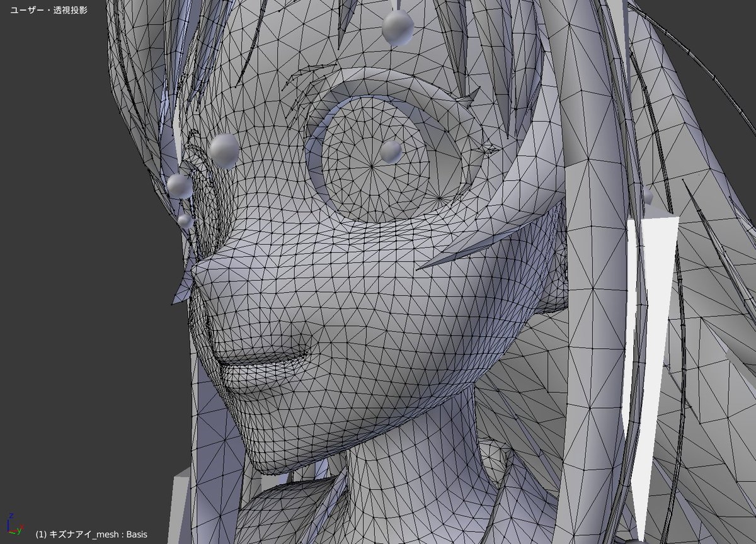The image size is (756, 544).
Task: Select the sphere at the eye center
Action: pyautogui.click(x=391, y=151)
